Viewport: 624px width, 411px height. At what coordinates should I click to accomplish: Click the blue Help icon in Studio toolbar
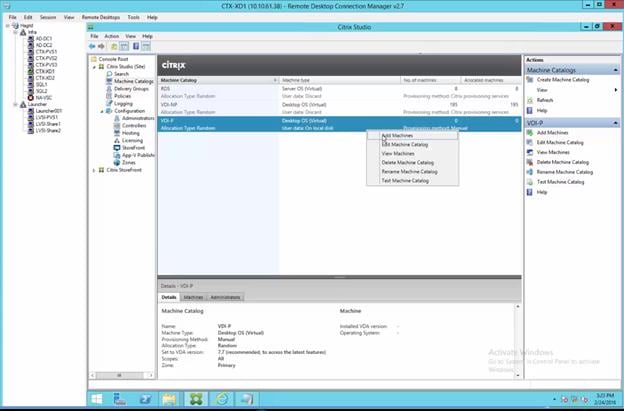(x=136, y=47)
